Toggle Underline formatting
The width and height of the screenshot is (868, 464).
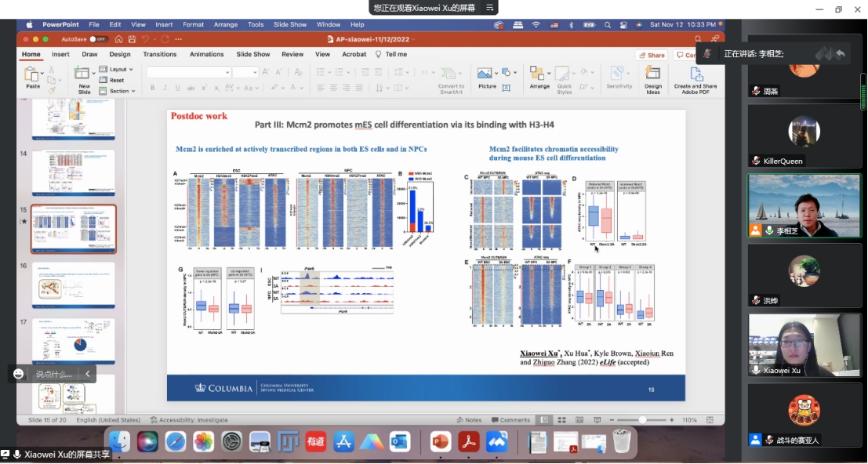[x=178, y=88]
